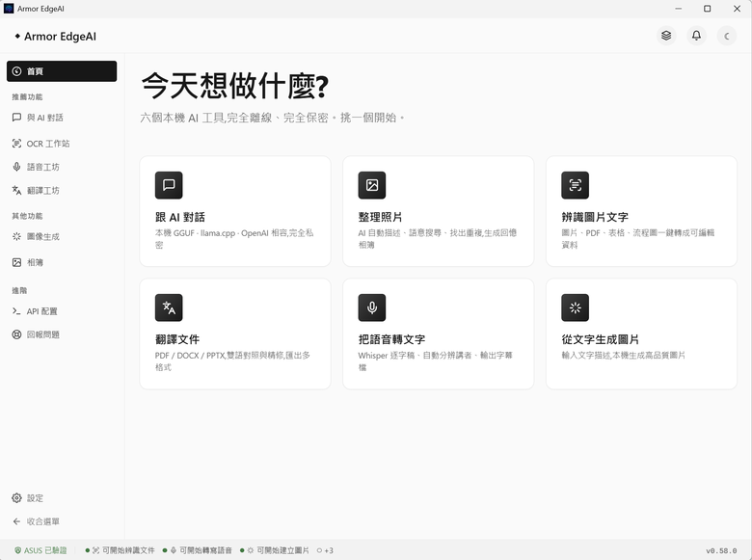752x560 pixels.
Task: Open 圖像生成 in sidebar
Action: point(62,236)
